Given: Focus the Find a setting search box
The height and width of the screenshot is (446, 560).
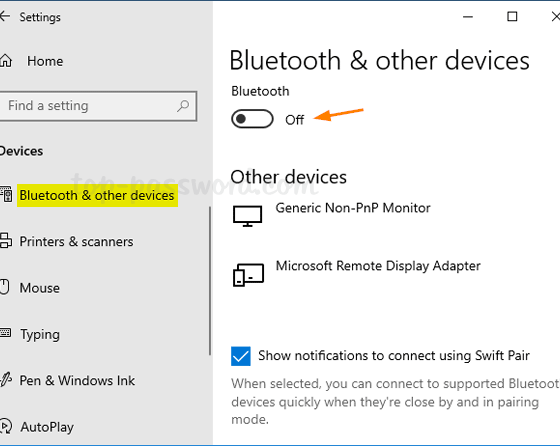Looking at the screenshot, I should coord(98,106).
